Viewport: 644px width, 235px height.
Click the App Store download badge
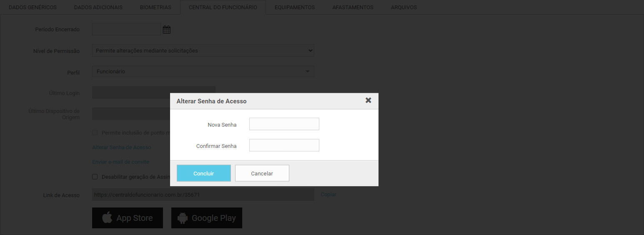tap(128, 218)
